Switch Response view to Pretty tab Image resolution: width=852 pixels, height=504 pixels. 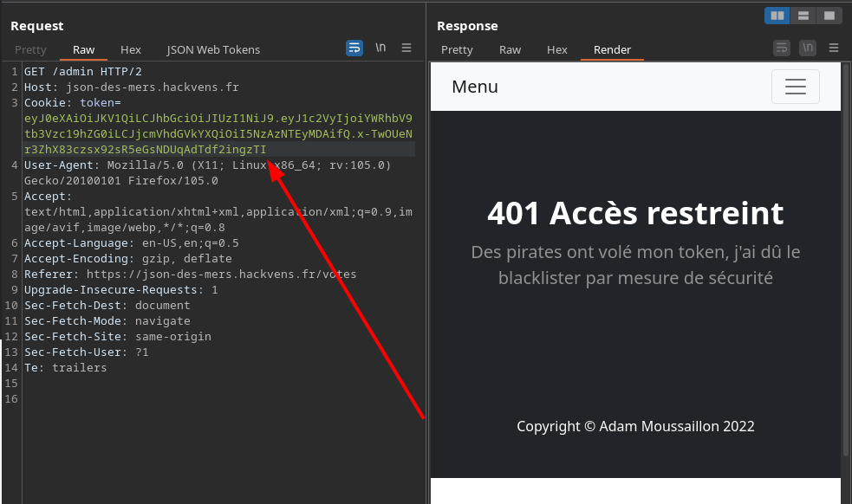[457, 50]
